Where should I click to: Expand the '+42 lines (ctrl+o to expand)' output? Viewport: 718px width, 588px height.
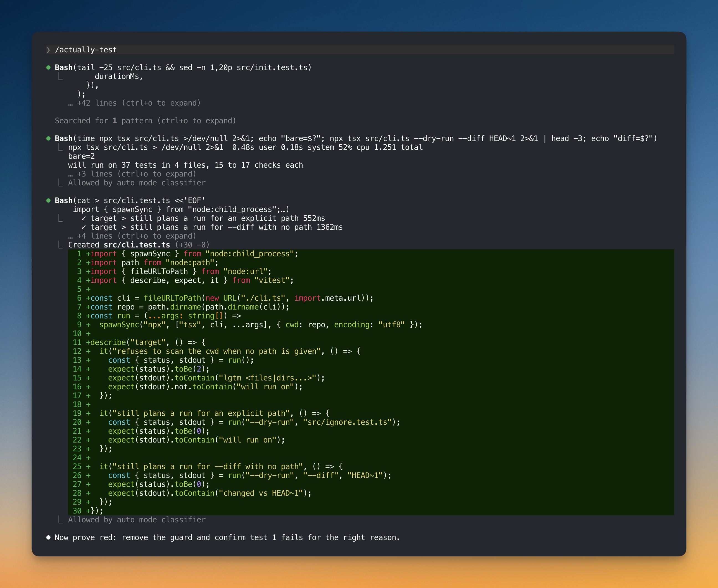(x=134, y=103)
